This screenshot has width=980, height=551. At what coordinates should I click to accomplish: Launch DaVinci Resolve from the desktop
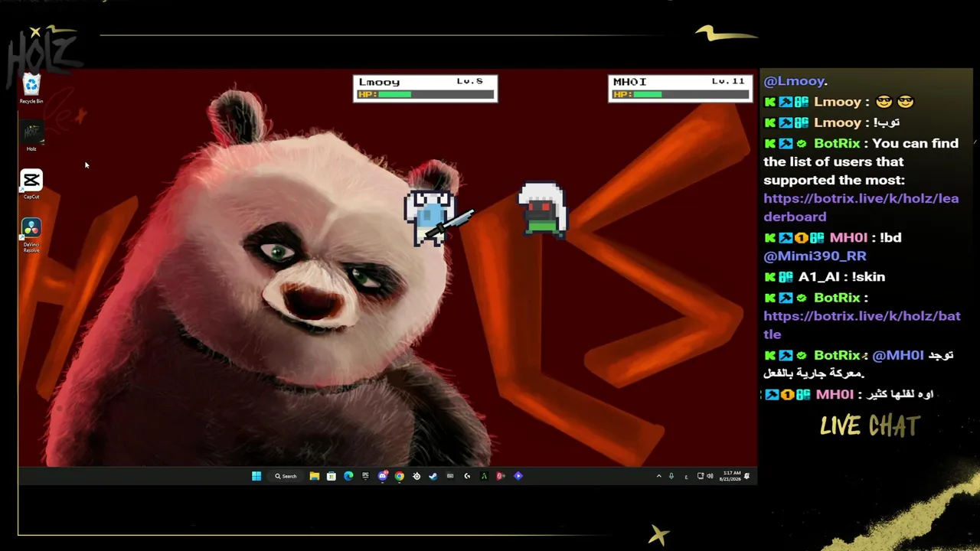31,236
